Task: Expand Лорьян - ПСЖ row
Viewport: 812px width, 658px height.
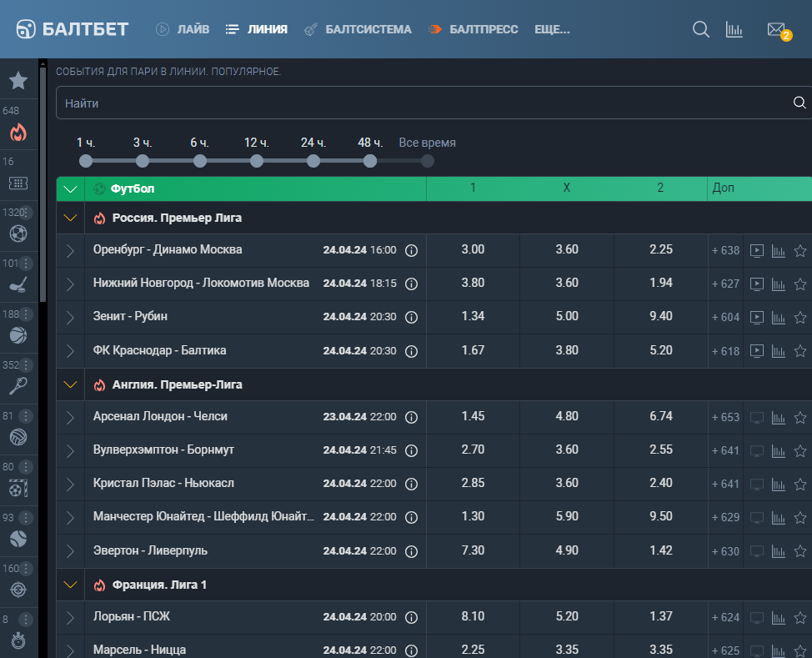Action: click(70, 618)
